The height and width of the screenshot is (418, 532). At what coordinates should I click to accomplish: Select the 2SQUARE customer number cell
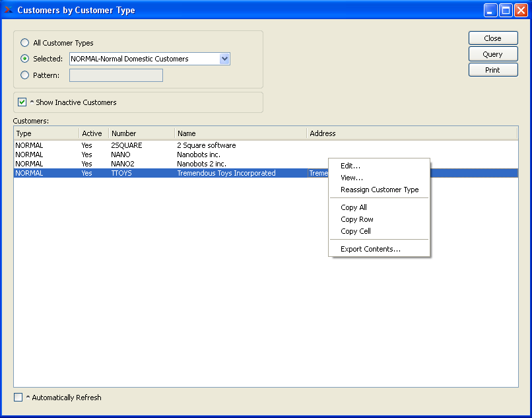127,145
